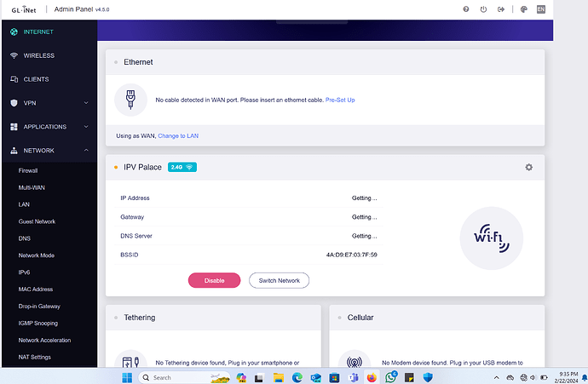Open the theme palette icon
588x384 pixels.
click(x=520, y=9)
